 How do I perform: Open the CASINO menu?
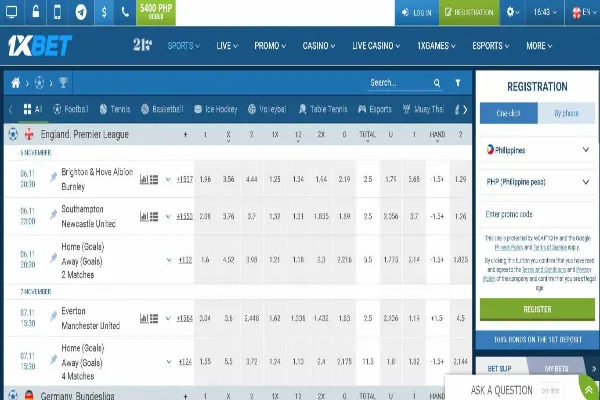coord(319,46)
